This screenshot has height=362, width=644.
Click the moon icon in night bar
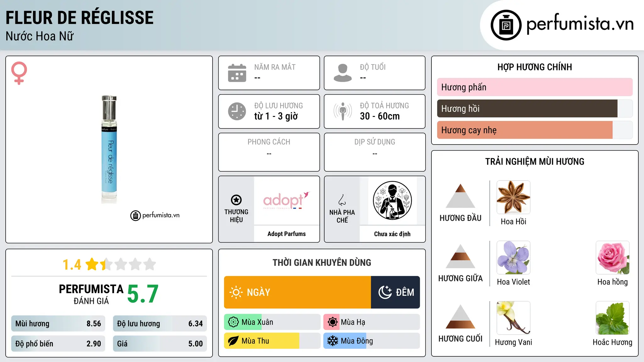click(x=385, y=292)
